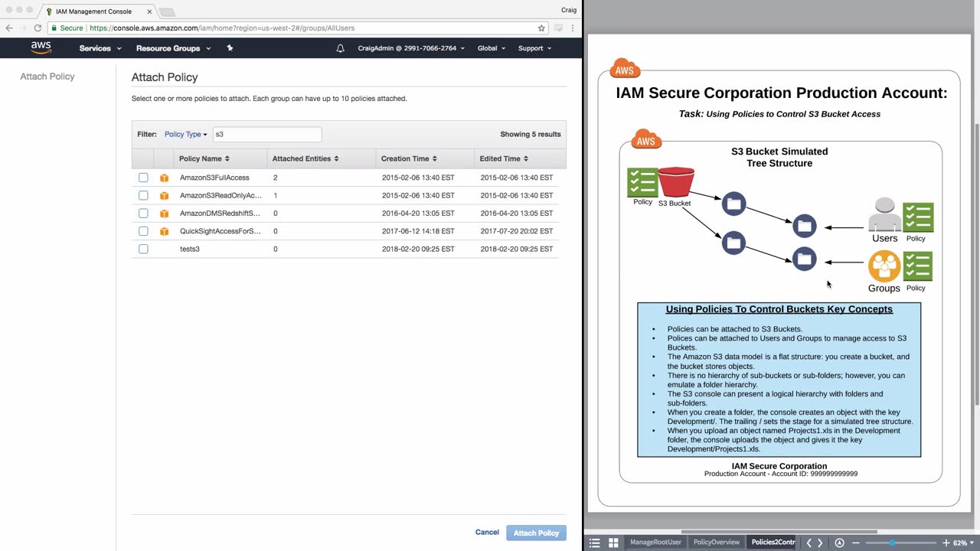
Task: Reload the IAM console page
Action: coord(37,28)
